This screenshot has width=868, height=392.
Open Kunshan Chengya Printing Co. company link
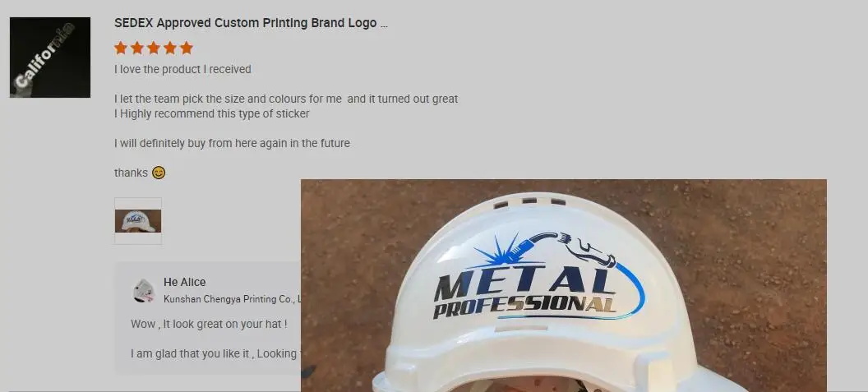pos(233,299)
